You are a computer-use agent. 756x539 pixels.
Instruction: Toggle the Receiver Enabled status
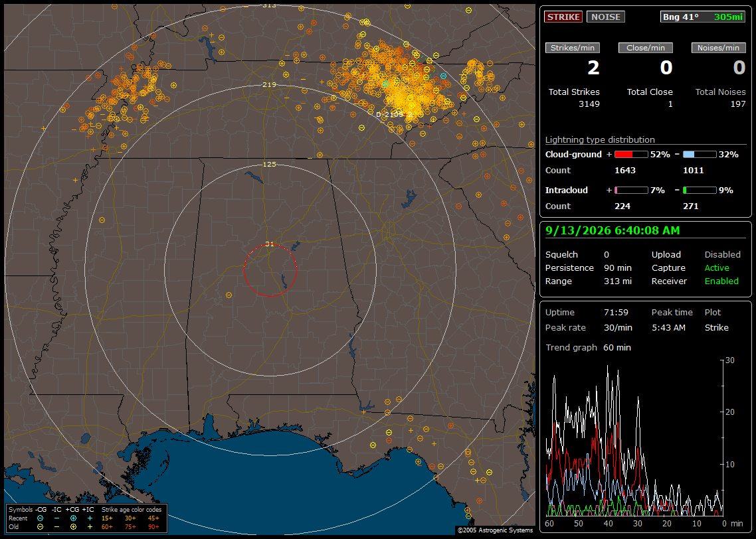(x=721, y=281)
